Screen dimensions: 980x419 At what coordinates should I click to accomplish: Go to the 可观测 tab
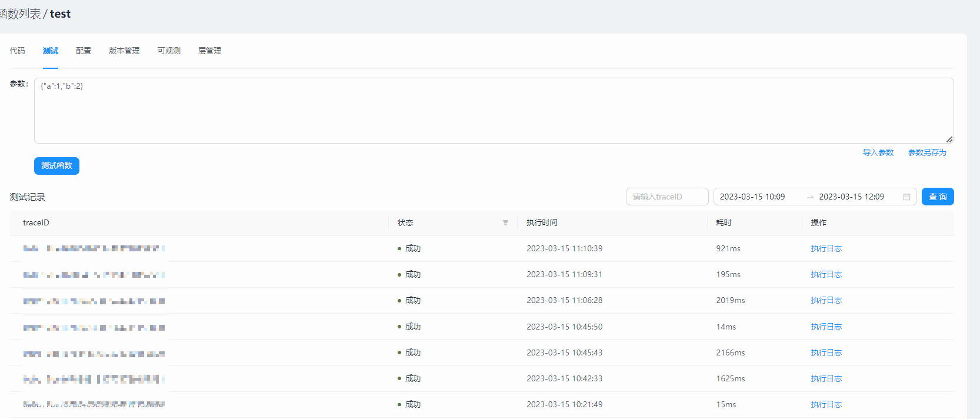(169, 51)
